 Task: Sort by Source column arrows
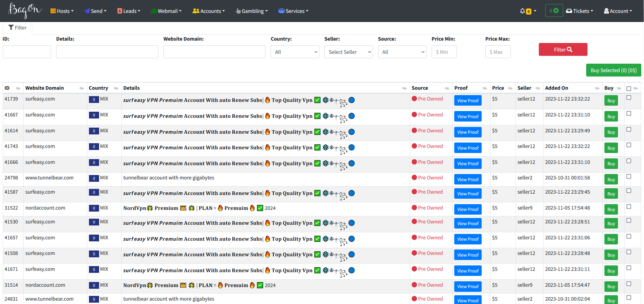point(447,88)
